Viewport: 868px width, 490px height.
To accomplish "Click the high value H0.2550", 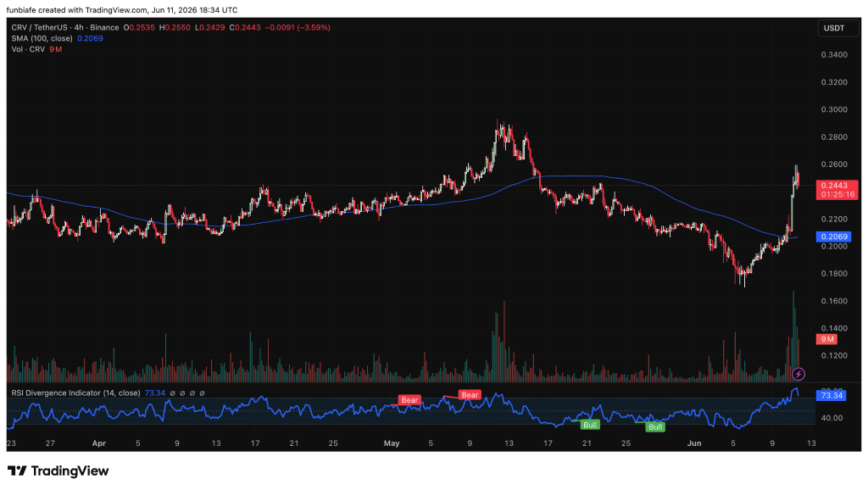I will [175, 27].
